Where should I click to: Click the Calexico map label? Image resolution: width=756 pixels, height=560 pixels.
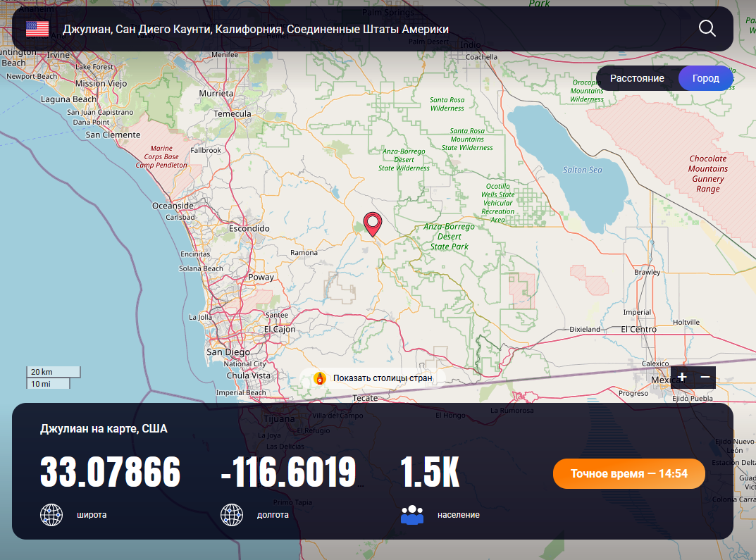pyautogui.click(x=655, y=363)
